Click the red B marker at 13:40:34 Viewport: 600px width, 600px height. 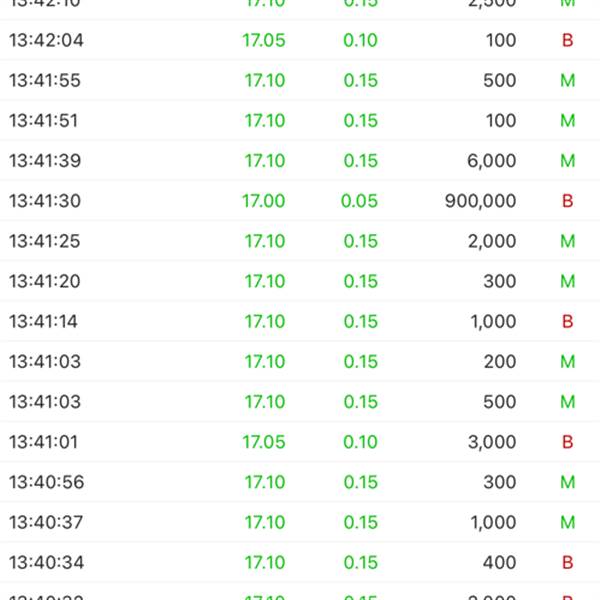567,563
